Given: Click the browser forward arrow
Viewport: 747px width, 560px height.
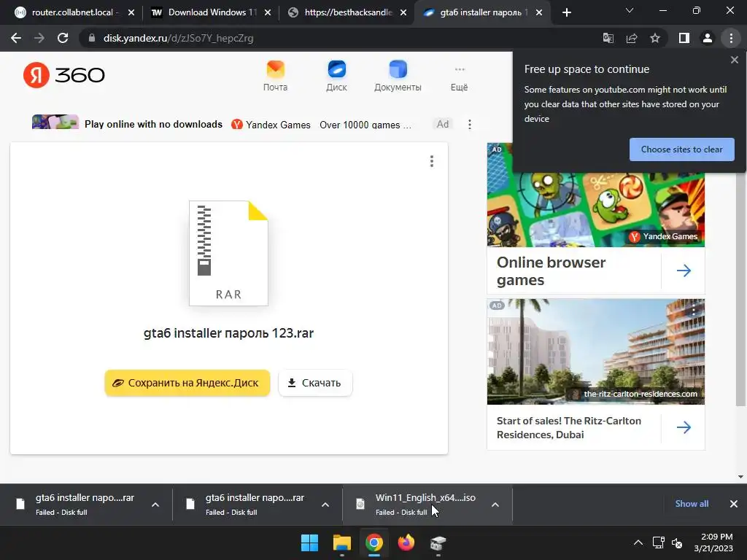Looking at the screenshot, I should (39, 38).
